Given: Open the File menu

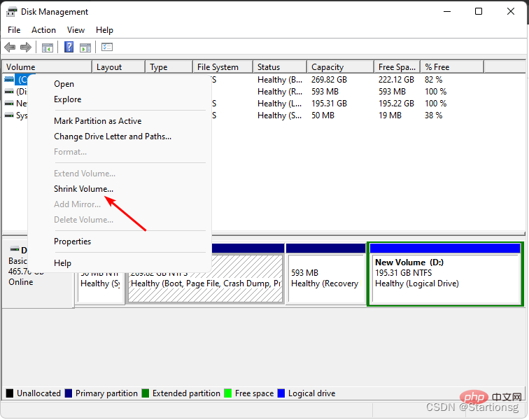Looking at the screenshot, I should pos(14,30).
